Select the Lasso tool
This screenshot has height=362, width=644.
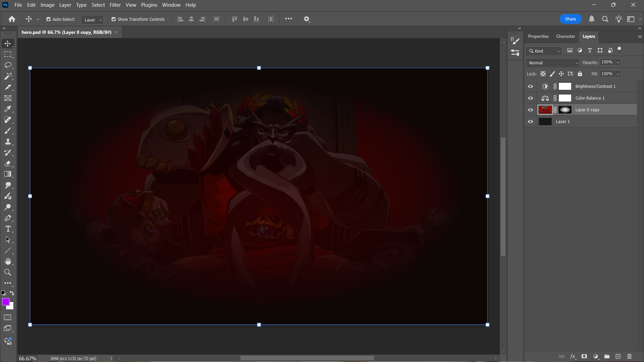(8, 65)
